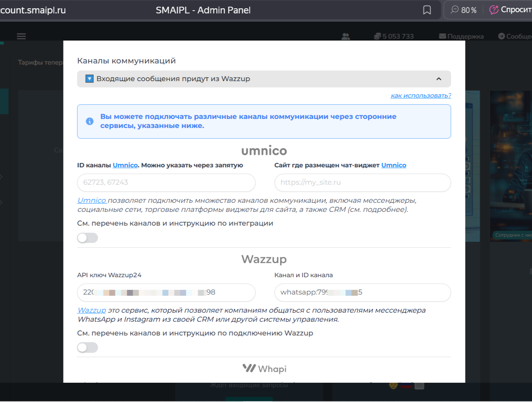Screen dimensions: 532x402
Task: Click the umnico logo heading
Action: (264, 150)
